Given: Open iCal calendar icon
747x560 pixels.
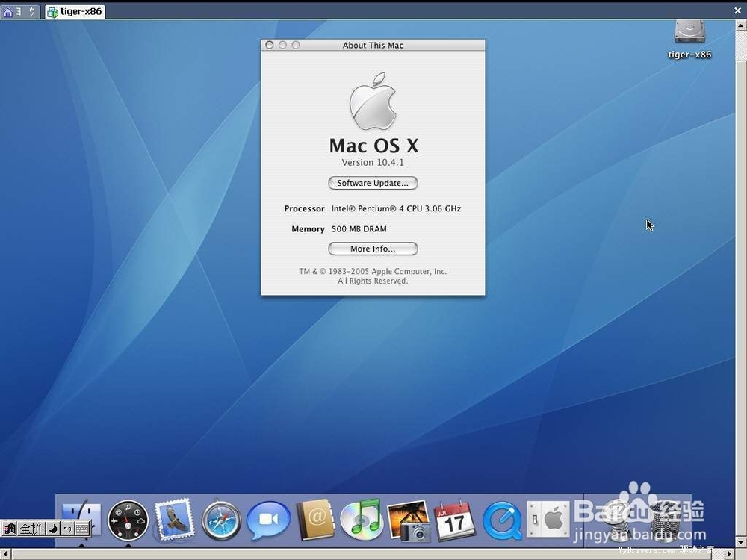Looking at the screenshot, I should tap(455, 520).
